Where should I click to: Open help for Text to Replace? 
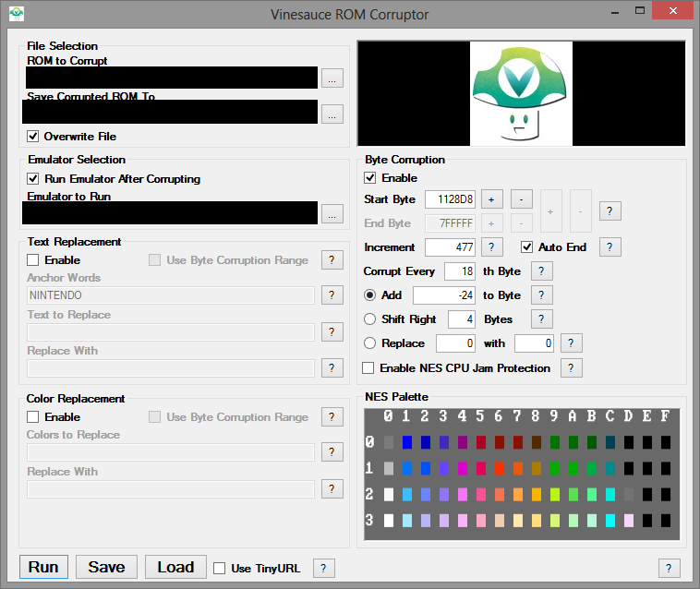332,332
